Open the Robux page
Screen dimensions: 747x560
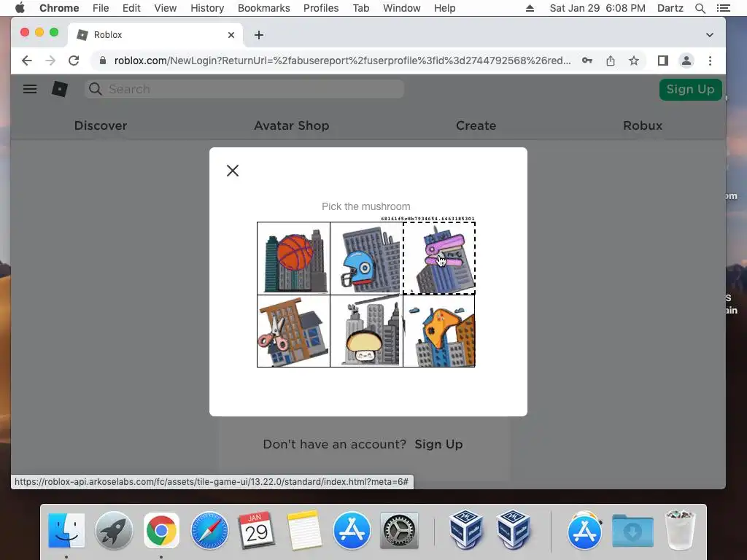click(643, 125)
